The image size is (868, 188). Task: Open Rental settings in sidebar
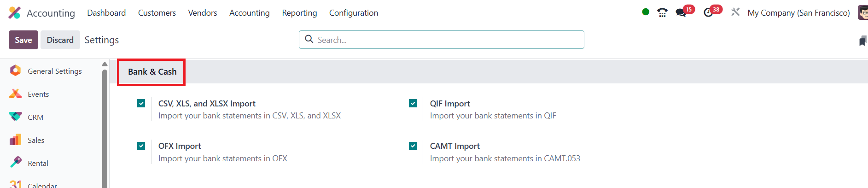pyautogui.click(x=38, y=163)
